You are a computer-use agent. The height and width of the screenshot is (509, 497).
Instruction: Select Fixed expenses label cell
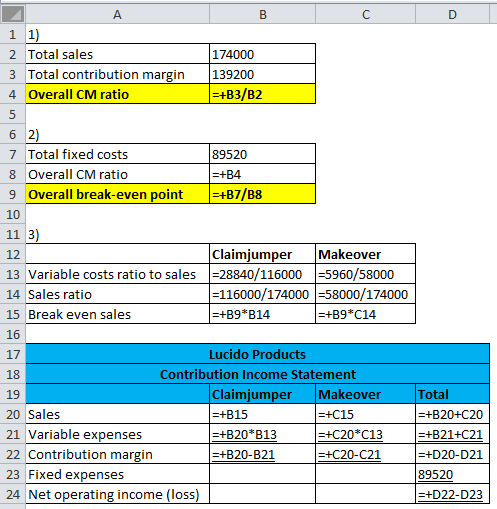click(118, 474)
